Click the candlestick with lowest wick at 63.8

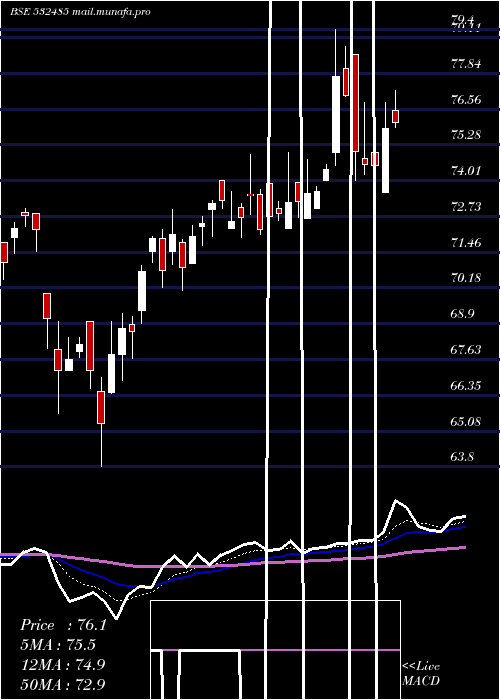pyautogui.click(x=101, y=407)
